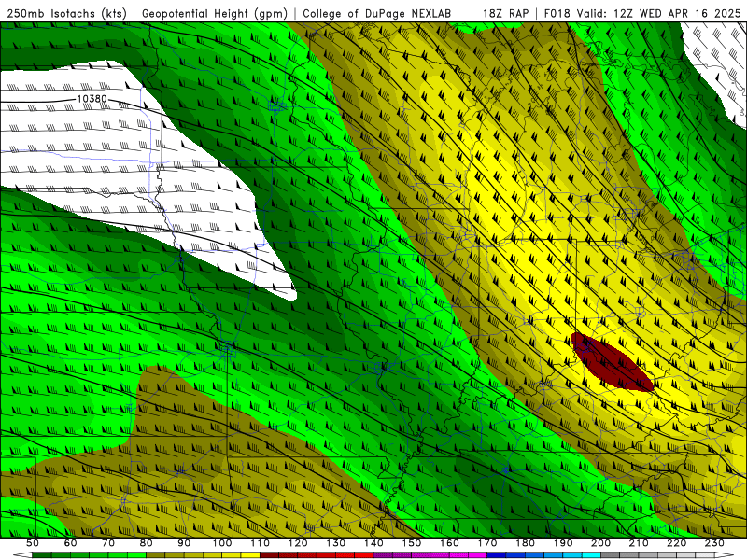747x560 pixels.
Task: Click the dark red jet maximum region on map
Action: pyautogui.click(x=612, y=362)
